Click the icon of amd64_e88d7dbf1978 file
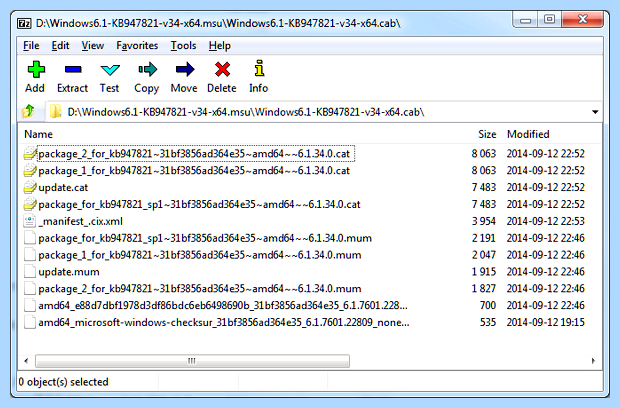Screen dimensions: 620x408 pos(30,306)
